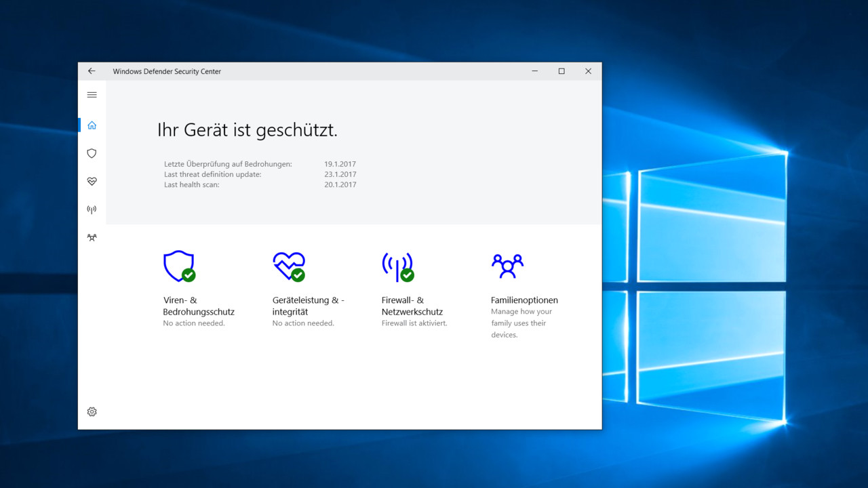This screenshot has width=868, height=488.
Task: Click the large heart health icon
Action: [289, 266]
